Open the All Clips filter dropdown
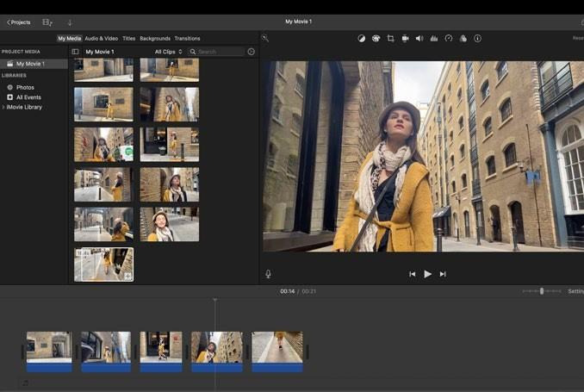The width and height of the screenshot is (584, 392). (x=168, y=52)
